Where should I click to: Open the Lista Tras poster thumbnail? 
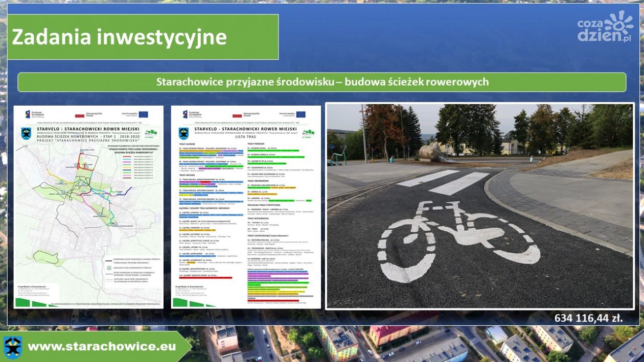pos(246,207)
